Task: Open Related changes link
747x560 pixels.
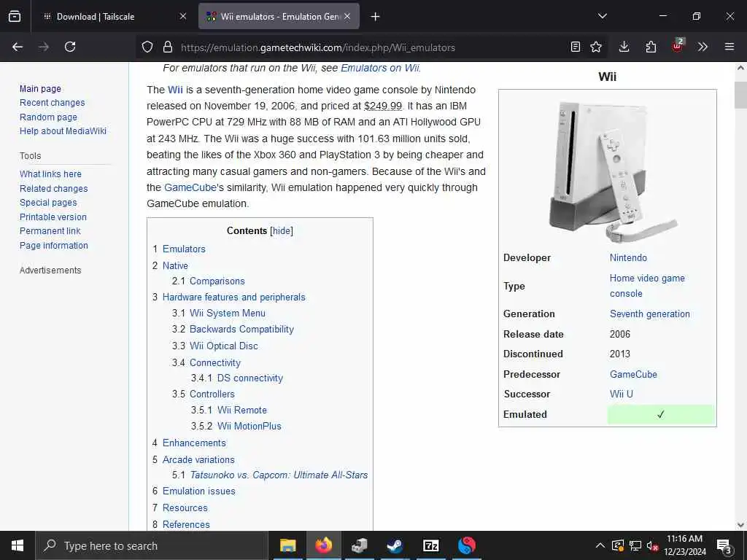Action: tap(54, 189)
